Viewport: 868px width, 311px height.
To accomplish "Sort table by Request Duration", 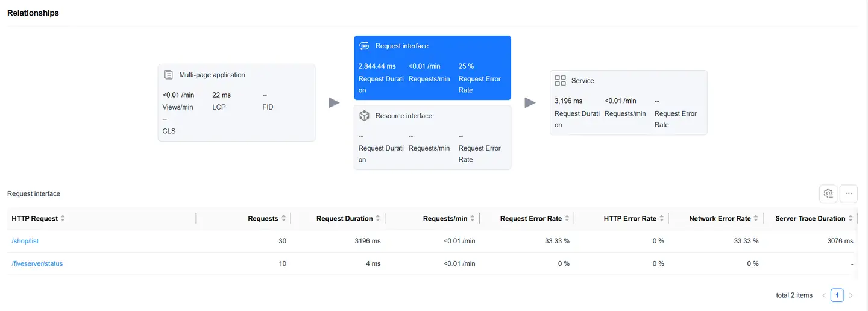I will pos(378,219).
